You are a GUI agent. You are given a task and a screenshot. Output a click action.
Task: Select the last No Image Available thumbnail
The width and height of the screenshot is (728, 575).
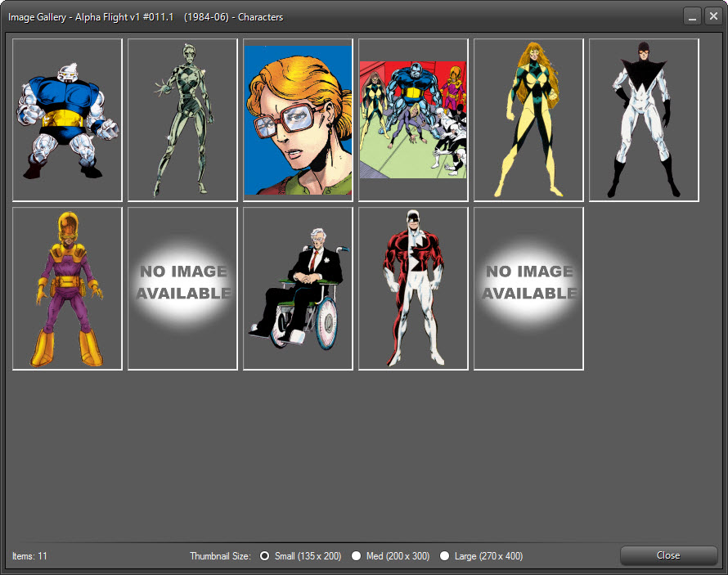pyautogui.click(x=528, y=288)
